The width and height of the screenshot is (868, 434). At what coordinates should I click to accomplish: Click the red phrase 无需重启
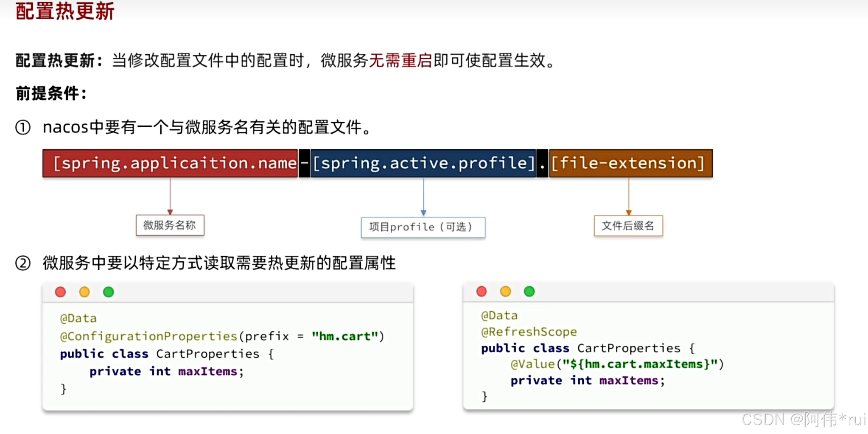[x=400, y=61]
